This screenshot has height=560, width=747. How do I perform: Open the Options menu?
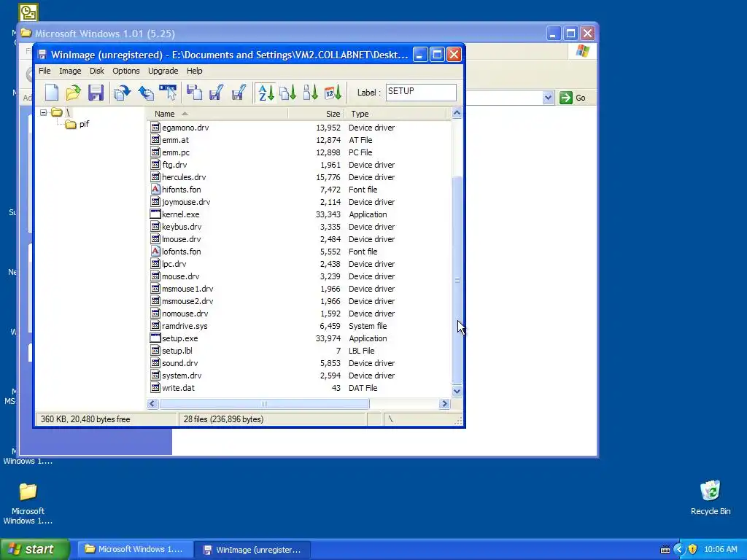point(125,71)
